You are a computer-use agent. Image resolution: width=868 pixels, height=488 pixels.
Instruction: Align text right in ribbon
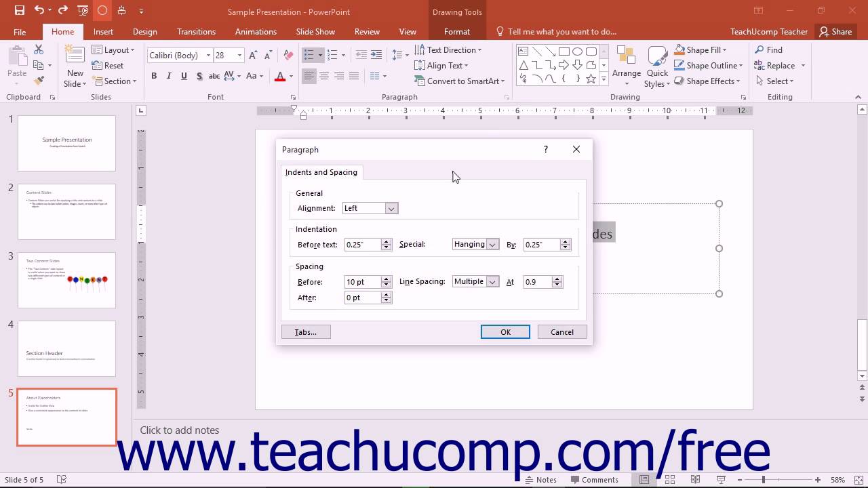[x=339, y=76]
